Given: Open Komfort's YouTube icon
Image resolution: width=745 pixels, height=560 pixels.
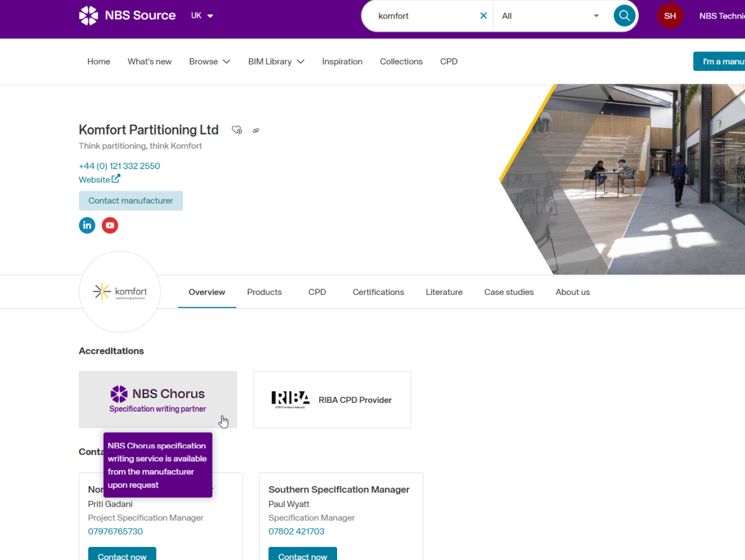Looking at the screenshot, I should (x=110, y=225).
